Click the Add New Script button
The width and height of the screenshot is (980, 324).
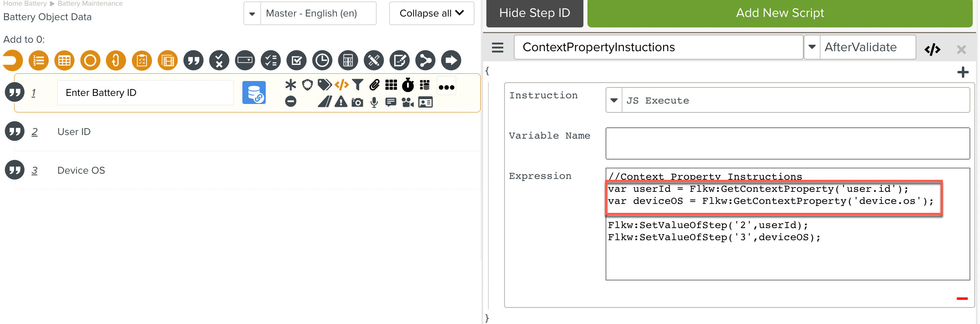[x=779, y=13]
